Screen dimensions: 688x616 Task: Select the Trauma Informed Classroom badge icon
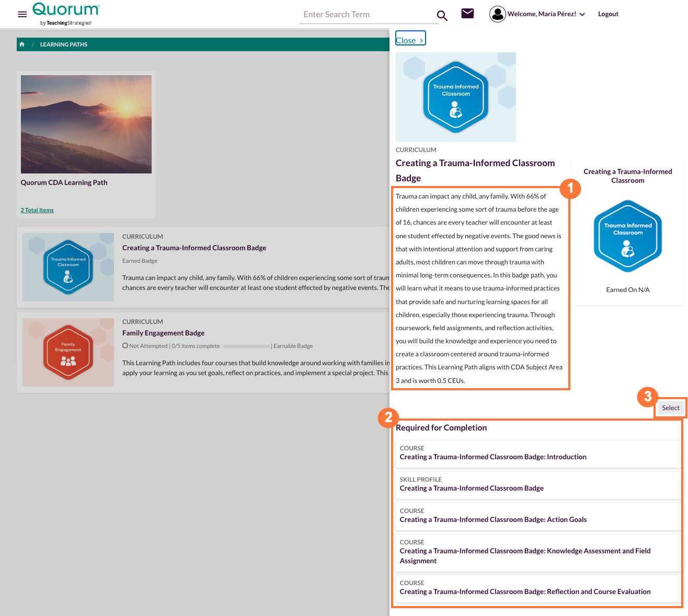[x=68, y=267]
